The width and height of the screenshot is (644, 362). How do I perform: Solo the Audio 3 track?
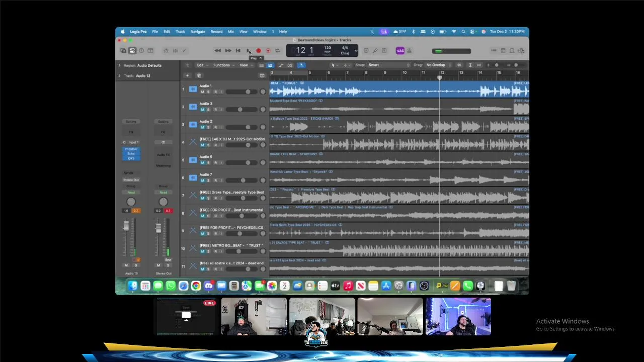(x=208, y=110)
